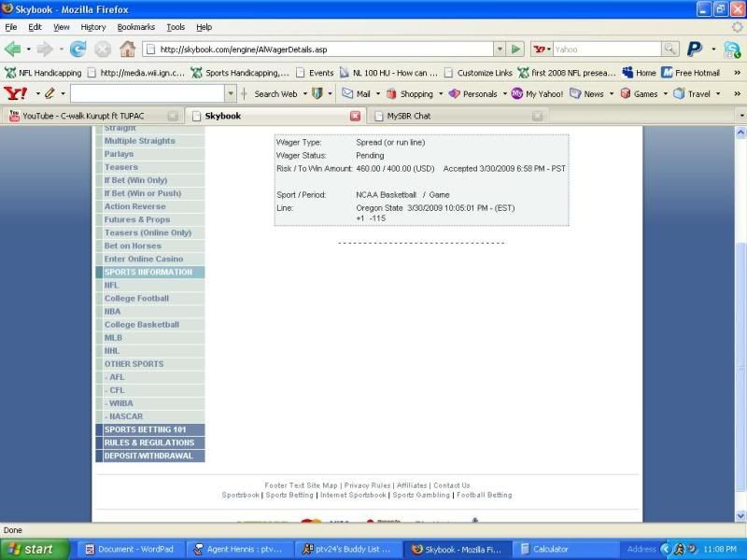This screenshot has width=747, height=560.
Task: Open the Free Hotmail bookmark
Action: tap(690, 73)
